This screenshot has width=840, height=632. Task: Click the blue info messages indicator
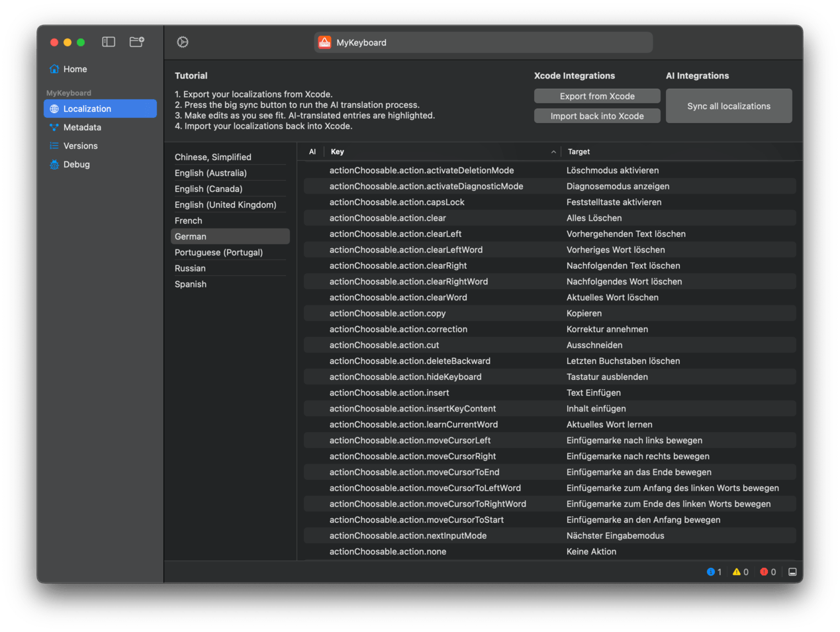click(714, 572)
